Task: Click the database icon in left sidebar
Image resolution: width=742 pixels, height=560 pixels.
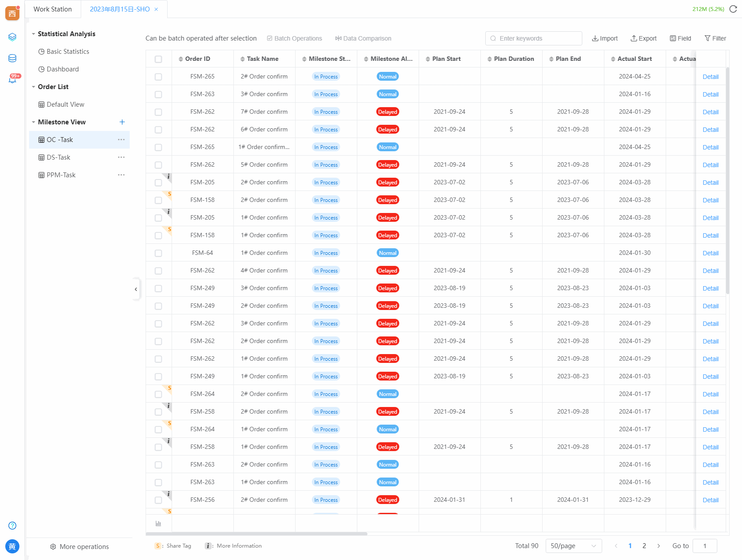Action: (12, 58)
